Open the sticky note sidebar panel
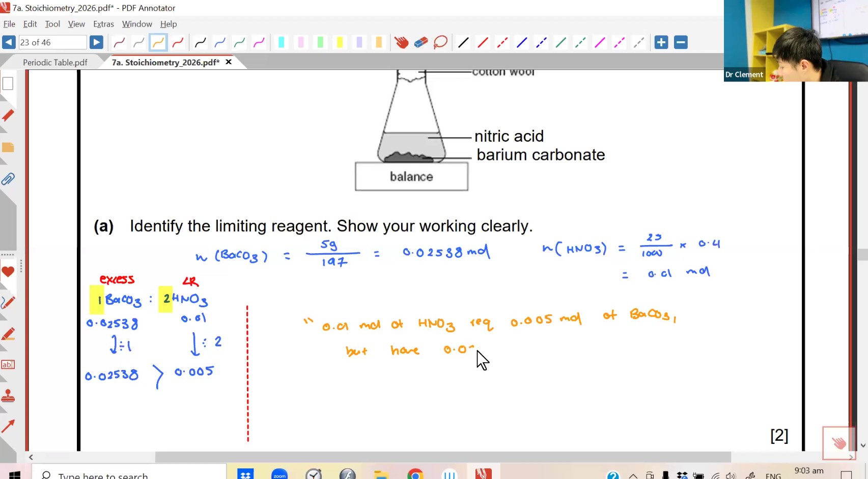Viewport: 868px width, 479px height. [8, 147]
